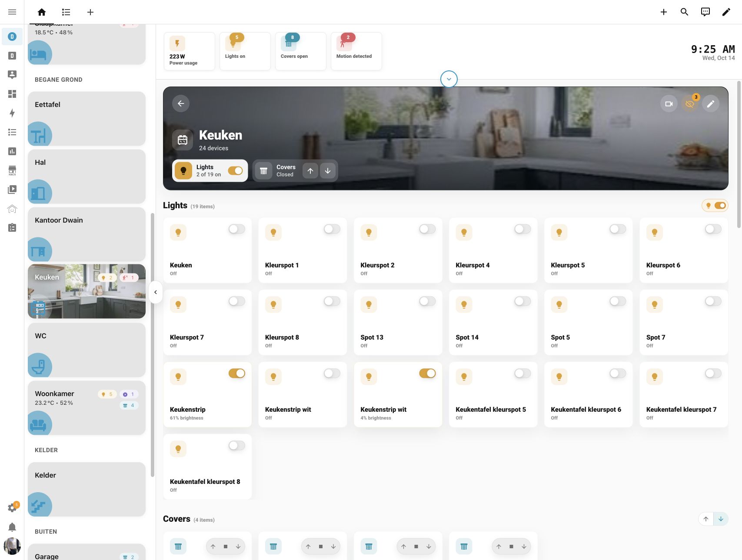This screenshot has width=742, height=560.
Task: Click the search magnifier icon
Action: tap(684, 12)
